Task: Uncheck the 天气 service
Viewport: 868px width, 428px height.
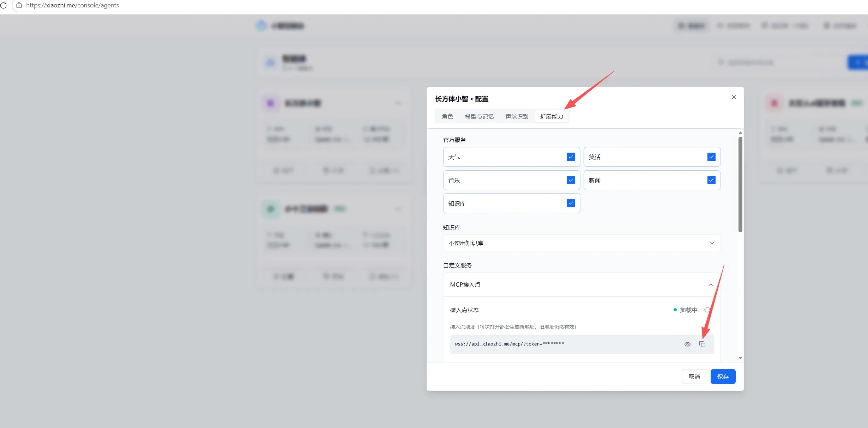Action: 571,157
